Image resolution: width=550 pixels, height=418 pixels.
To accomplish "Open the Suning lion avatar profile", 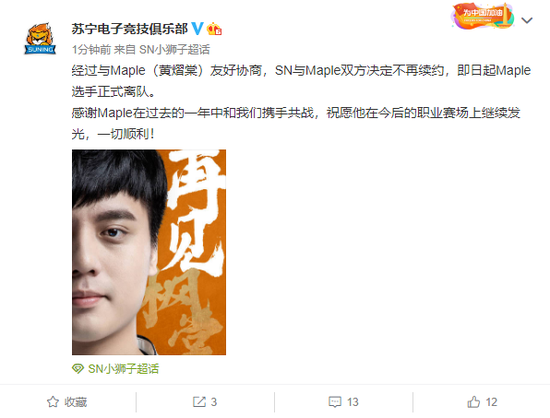I will click(40, 39).
